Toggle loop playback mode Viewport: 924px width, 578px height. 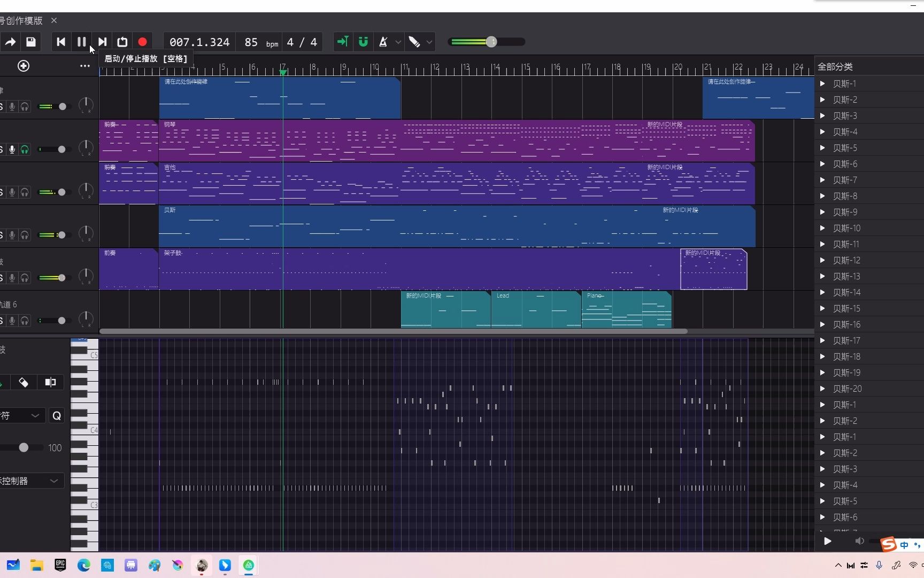click(x=122, y=42)
